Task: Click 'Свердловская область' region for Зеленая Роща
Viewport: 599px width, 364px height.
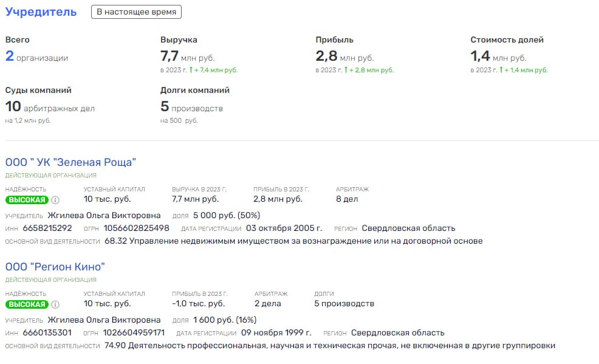Action: click(x=408, y=228)
